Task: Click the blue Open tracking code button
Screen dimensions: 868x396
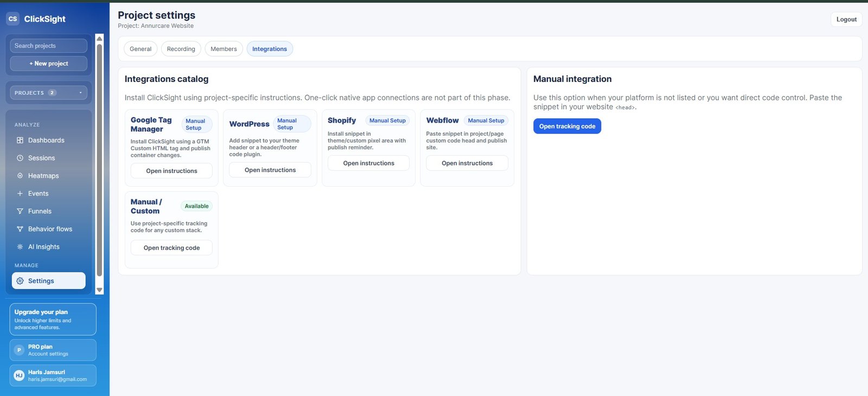Action: click(567, 126)
